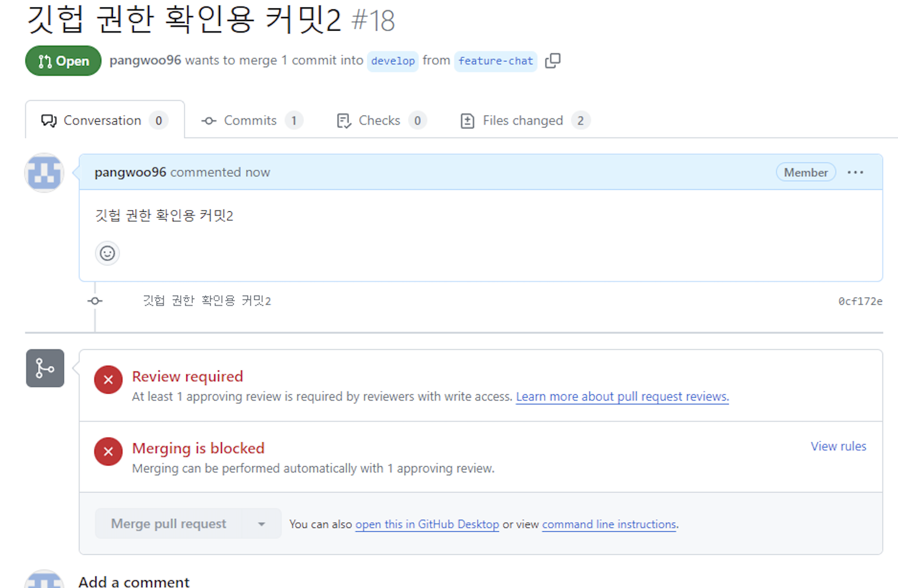Screen dimensions: 898x588
Task: Switch to the Conversation tab
Action: pos(105,120)
